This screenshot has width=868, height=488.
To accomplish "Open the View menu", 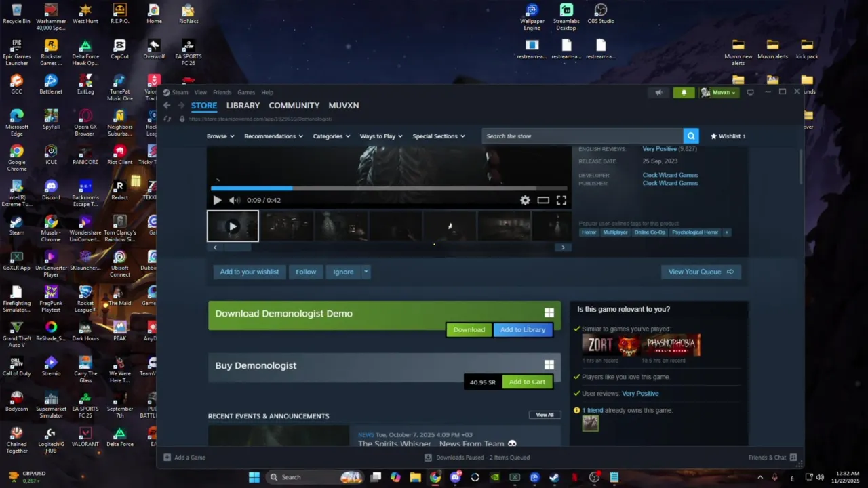I will pyautogui.click(x=200, y=92).
